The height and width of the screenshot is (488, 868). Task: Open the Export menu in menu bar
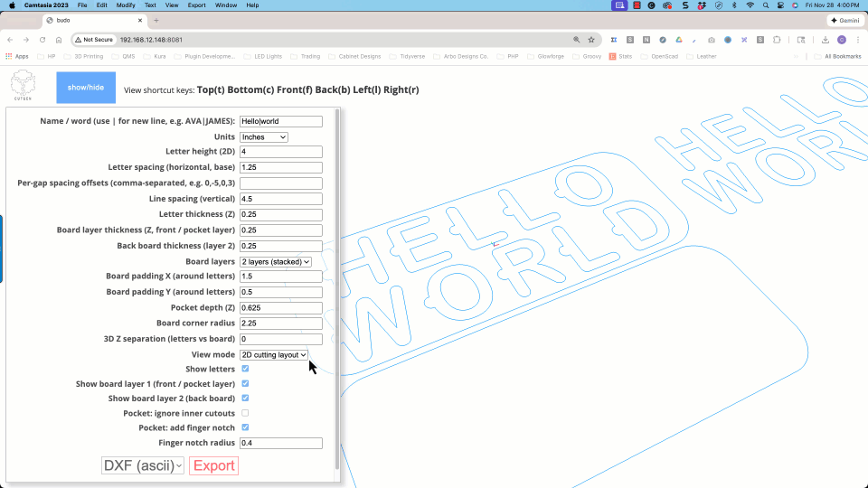point(196,5)
